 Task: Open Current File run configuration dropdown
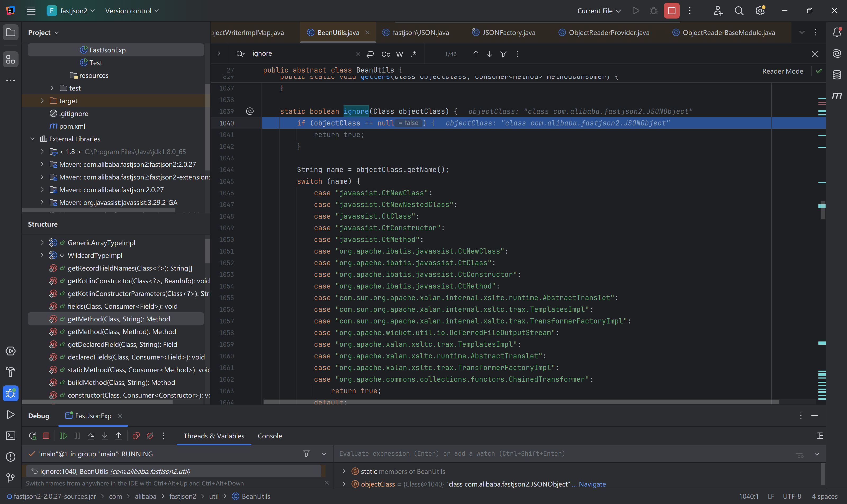[599, 11]
